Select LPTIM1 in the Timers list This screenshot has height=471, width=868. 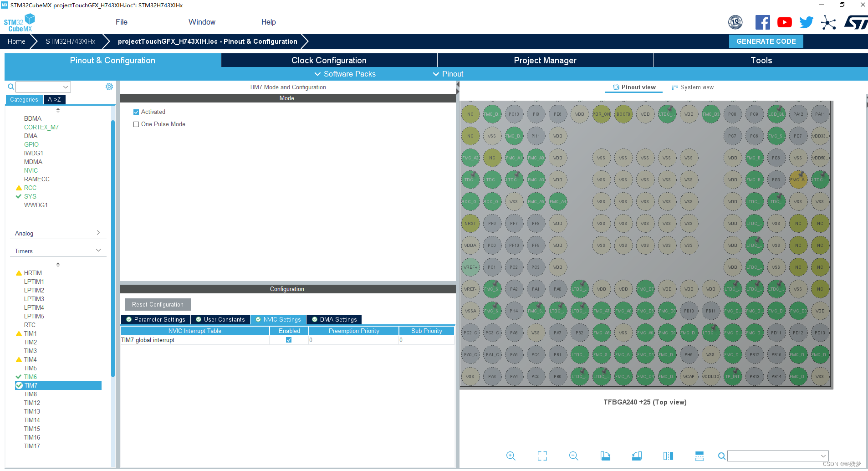pyautogui.click(x=34, y=282)
